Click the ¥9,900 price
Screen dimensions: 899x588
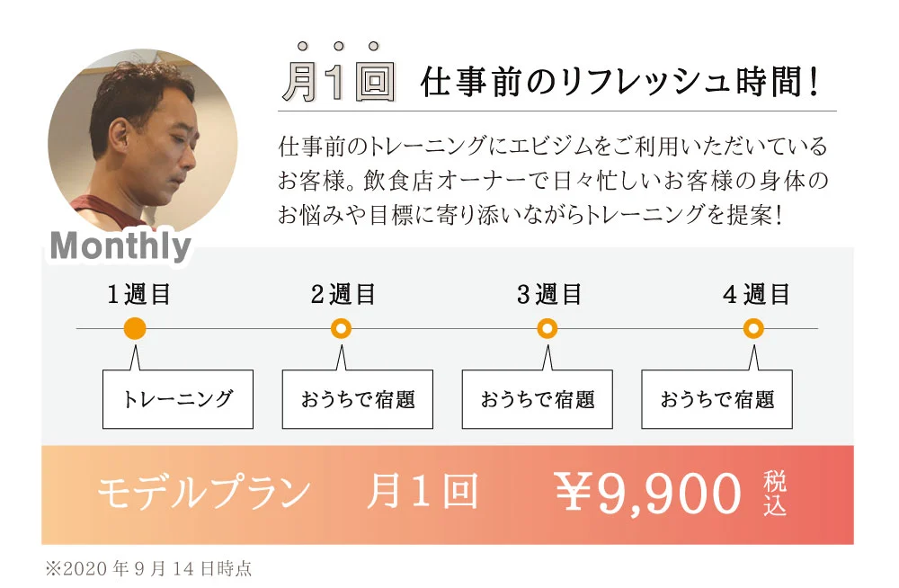pos(648,494)
